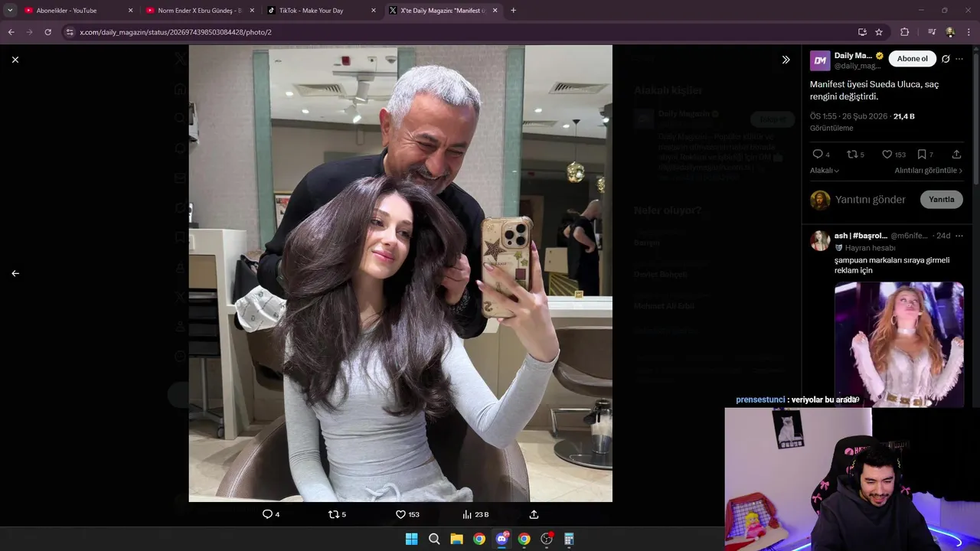The height and width of the screenshot is (551, 980).
Task: Click the Abone ol button
Action: 912,59
